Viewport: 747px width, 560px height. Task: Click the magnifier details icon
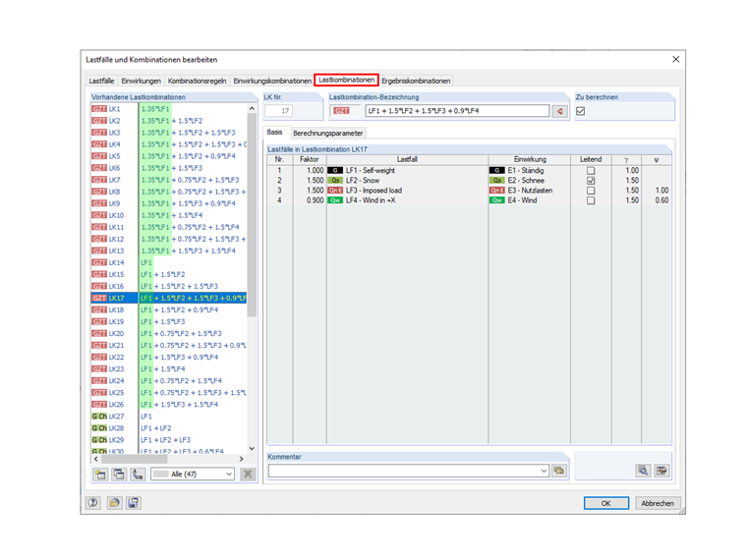click(x=643, y=471)
